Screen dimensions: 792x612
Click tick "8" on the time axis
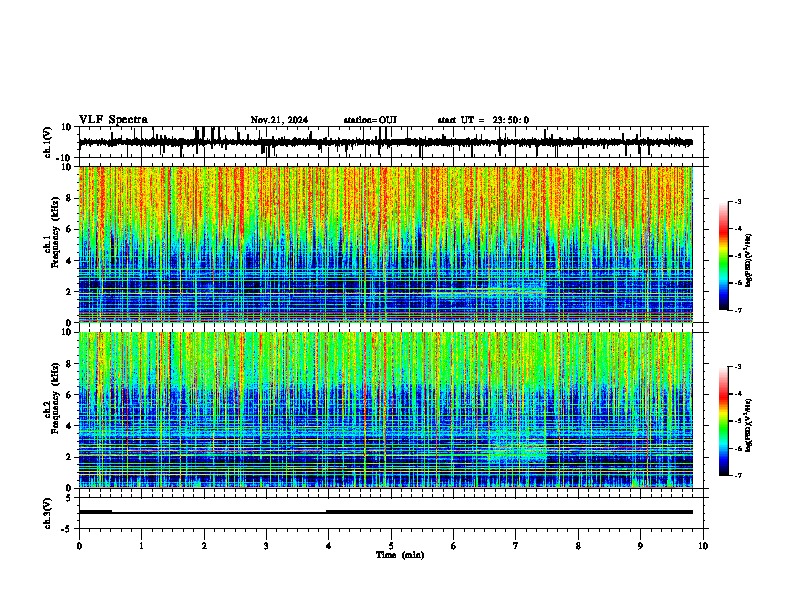coord(578,546)
